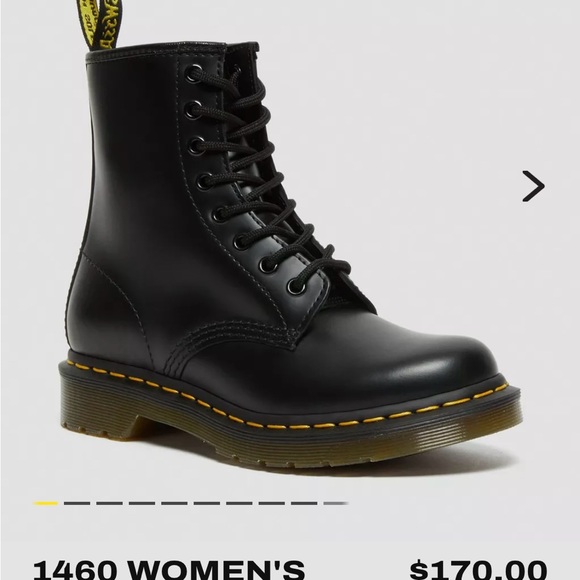Open the eighth carousel indicator dash
This screenshot has width=580, height=580.
[272, 503]
